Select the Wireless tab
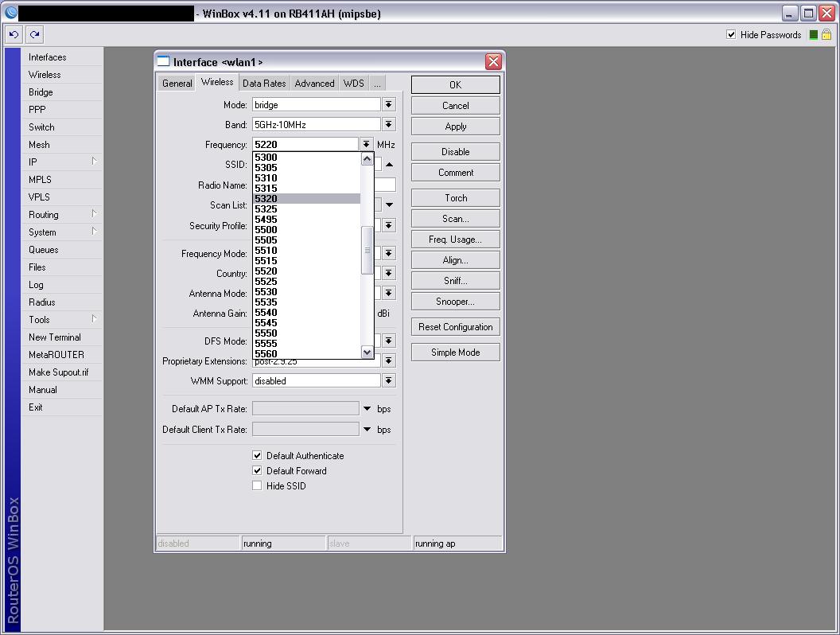 click(x=217, y=82)
